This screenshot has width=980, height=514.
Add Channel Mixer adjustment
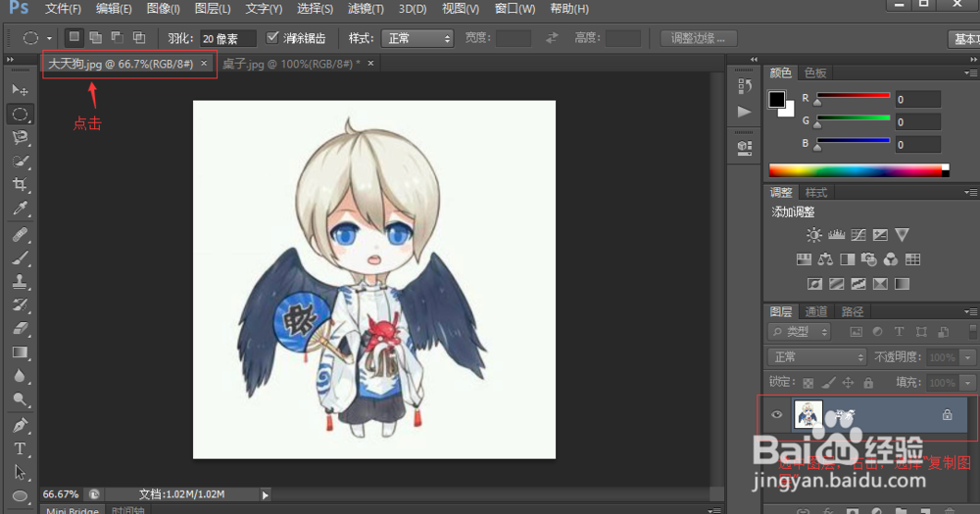(x=890, y=259)
